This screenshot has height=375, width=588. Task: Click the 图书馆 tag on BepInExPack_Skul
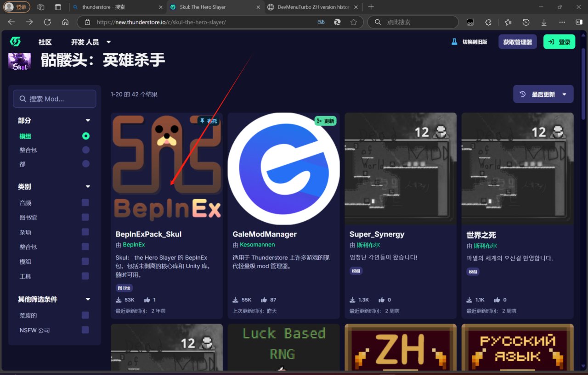124,288
